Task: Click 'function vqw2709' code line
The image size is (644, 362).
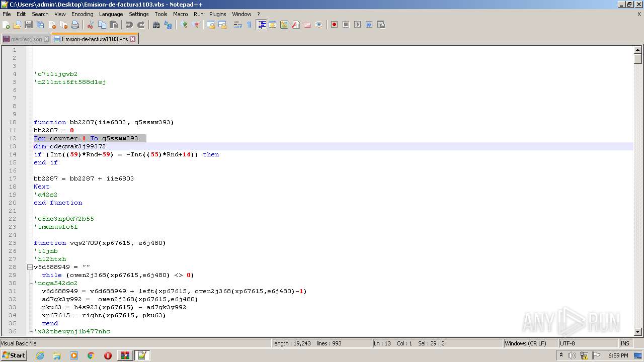Action: (x=100, y=243)
